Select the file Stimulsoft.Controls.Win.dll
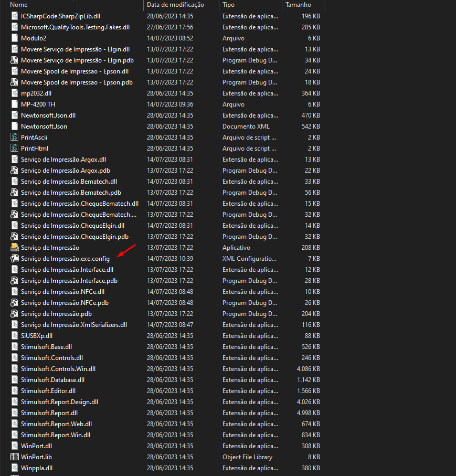The width and height of the screenshot is (456, 476). click(58, 369)
